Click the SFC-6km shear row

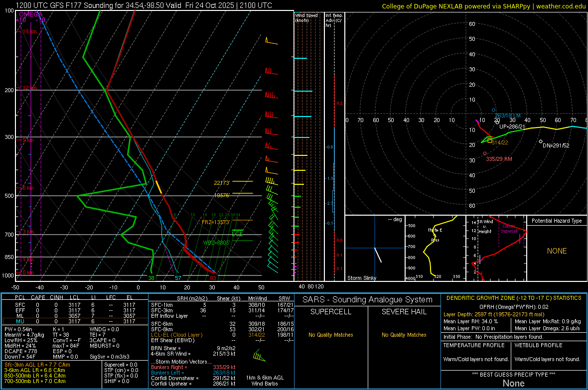tap(222, 324)
